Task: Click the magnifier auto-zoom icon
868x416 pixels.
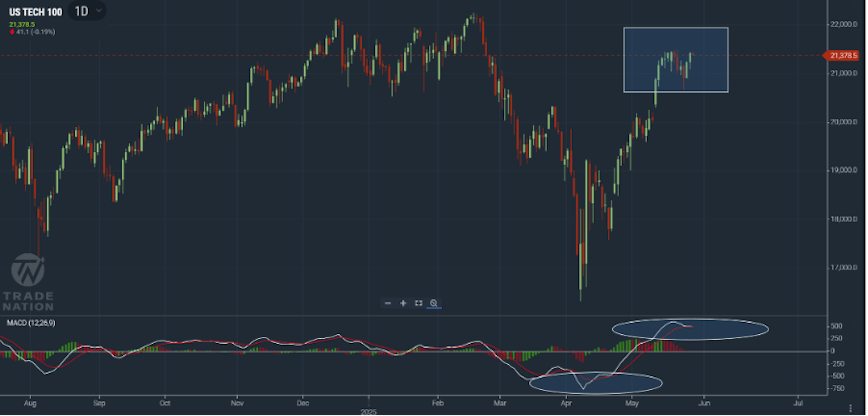Action: click(x=434, y=303)
